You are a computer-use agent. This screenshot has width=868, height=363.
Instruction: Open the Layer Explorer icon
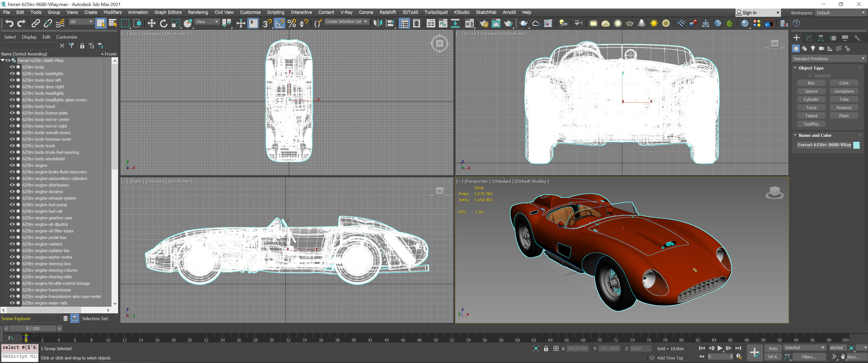[x=417, y=23]
